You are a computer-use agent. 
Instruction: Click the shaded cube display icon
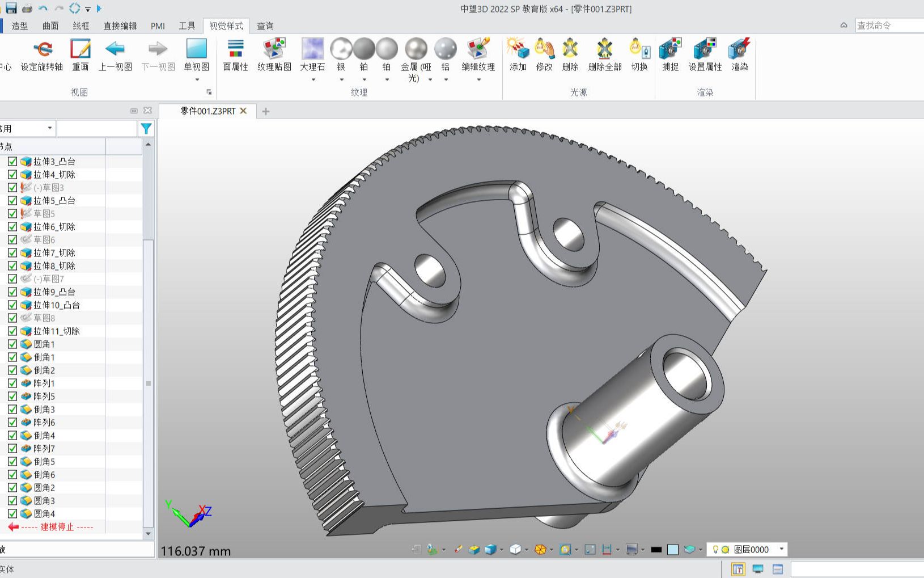pos(490,549)
